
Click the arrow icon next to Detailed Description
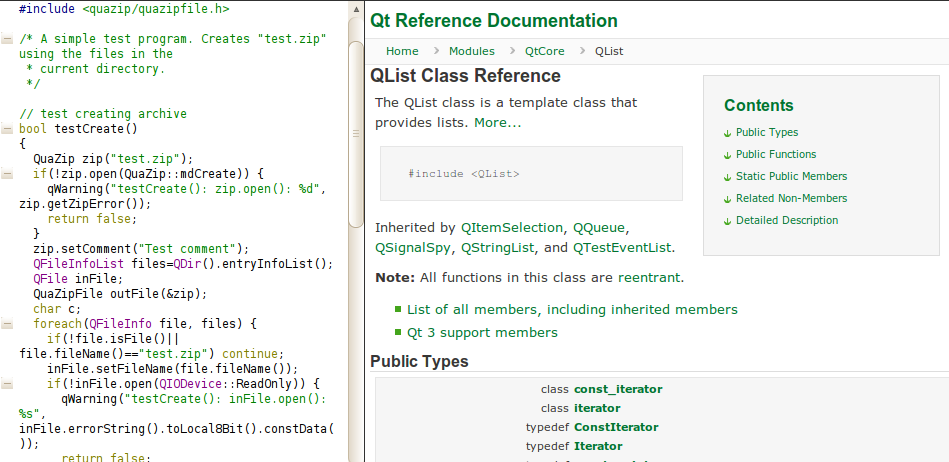tap(727, 221)
